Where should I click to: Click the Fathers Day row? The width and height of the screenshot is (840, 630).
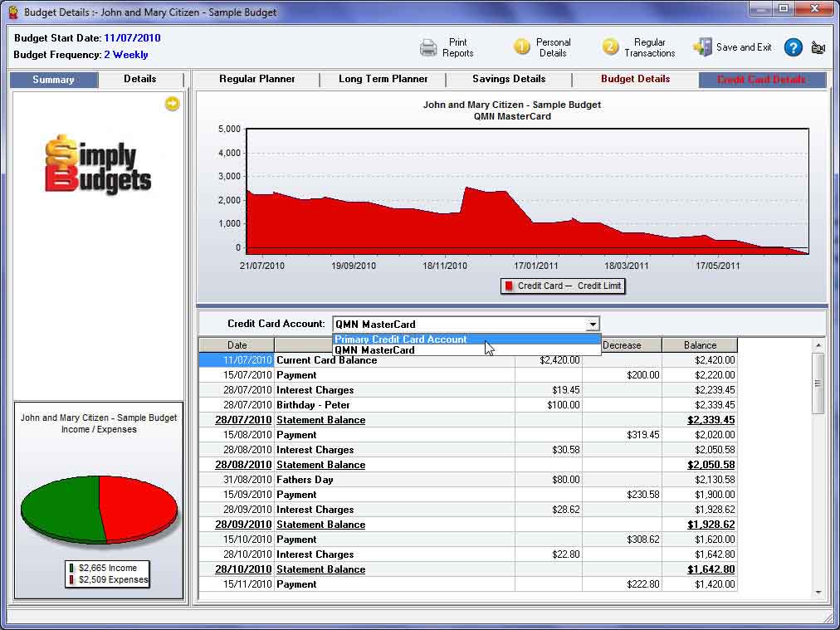[468, 480]
